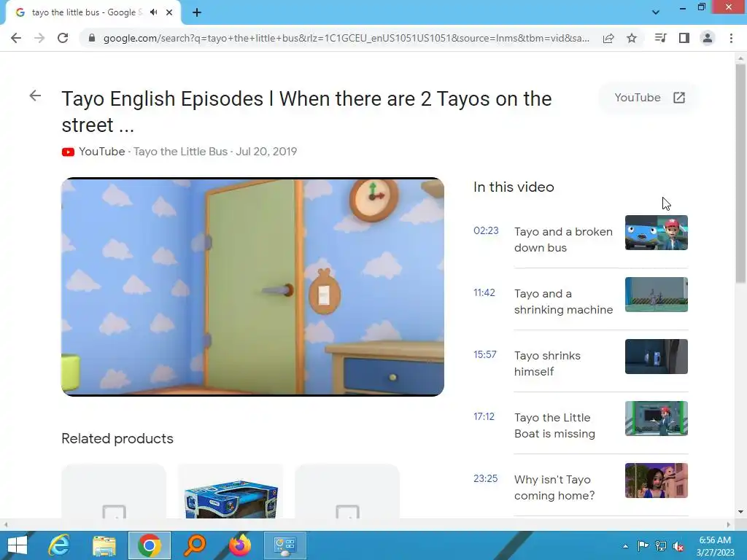Open a new tab with the plus button
This screenshot has height=560, width=747.
click(197, 12)
